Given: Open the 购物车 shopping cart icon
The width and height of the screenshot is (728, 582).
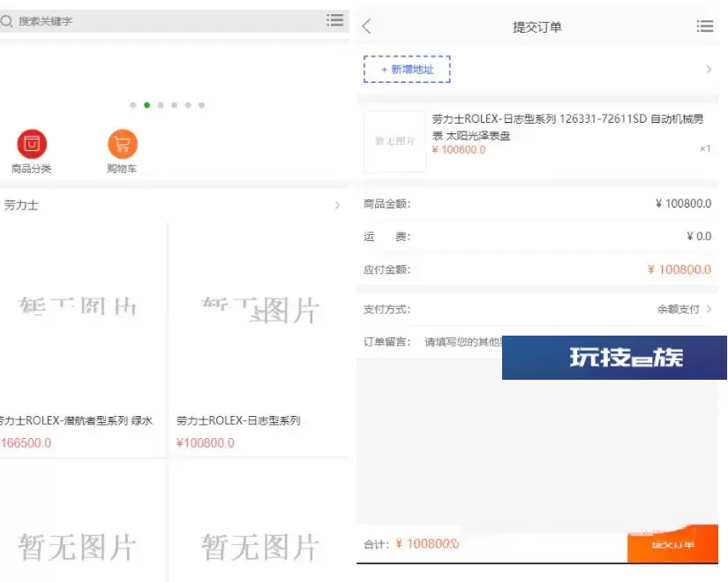Looking at the screenshot, I should tap(123, 144).
